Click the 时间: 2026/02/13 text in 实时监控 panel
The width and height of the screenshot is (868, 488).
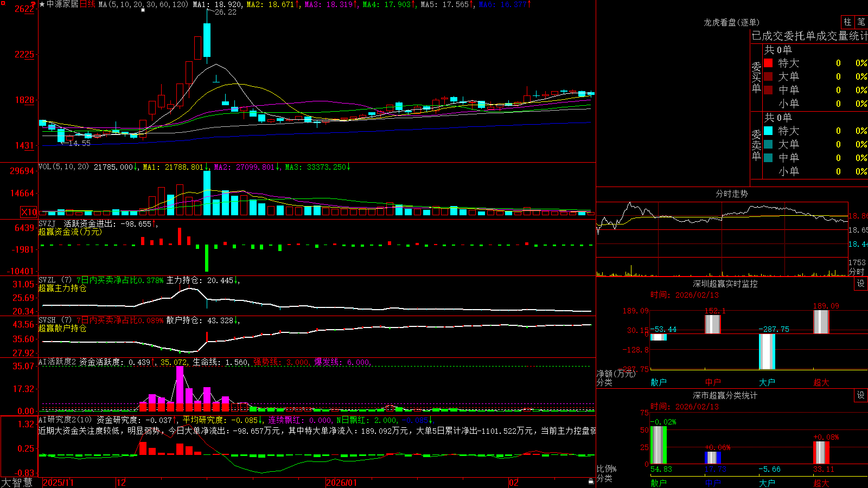click(685, 295)
